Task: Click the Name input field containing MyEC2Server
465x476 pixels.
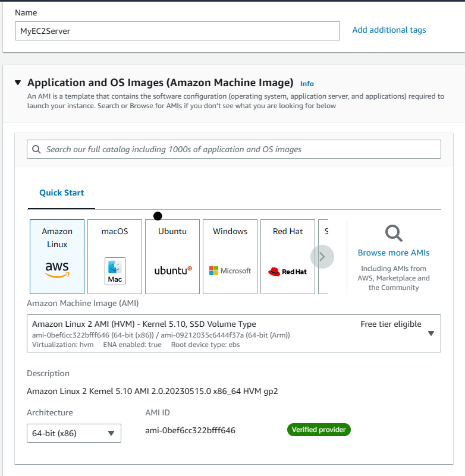Action: click(177, 31)
